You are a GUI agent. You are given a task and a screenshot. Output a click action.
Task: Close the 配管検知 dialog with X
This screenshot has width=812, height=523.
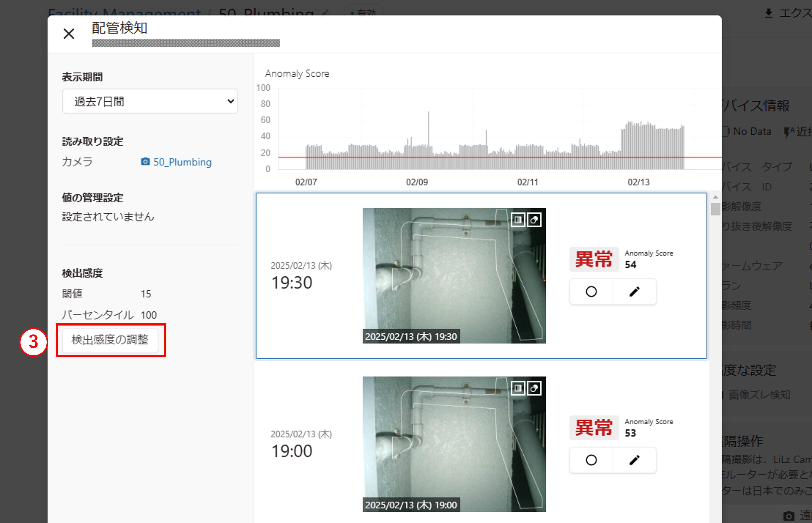[x=69, y=34]
